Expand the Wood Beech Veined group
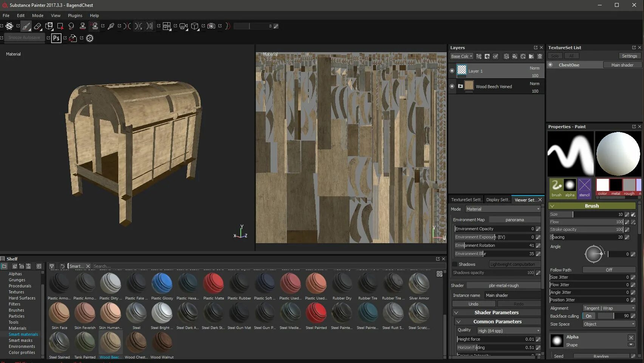The image size is (644, 363). (460, 86)
